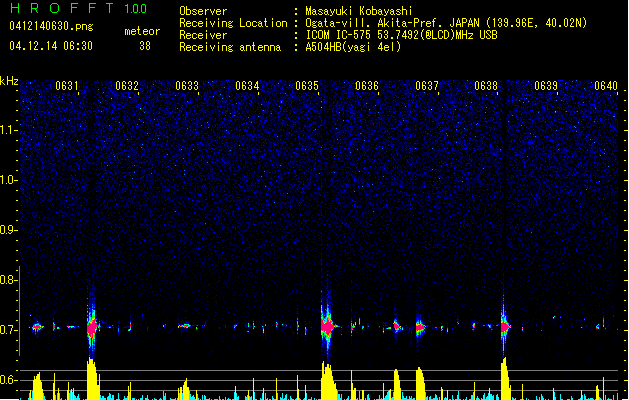Click the strong meteor echo after 0635
This screenshot has height=400, width=629.
point(328,327)
